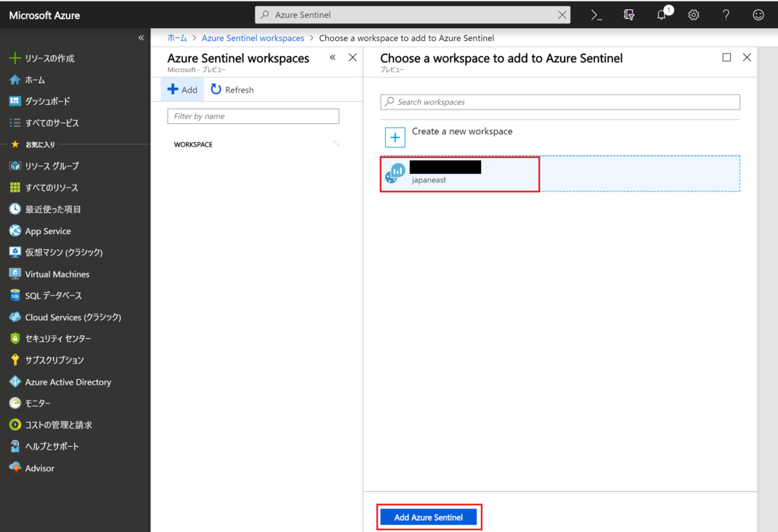Focus the Search workspaces field
Image resolution: width=778 pixels, height=532 pixels.
tap(560, 102)
